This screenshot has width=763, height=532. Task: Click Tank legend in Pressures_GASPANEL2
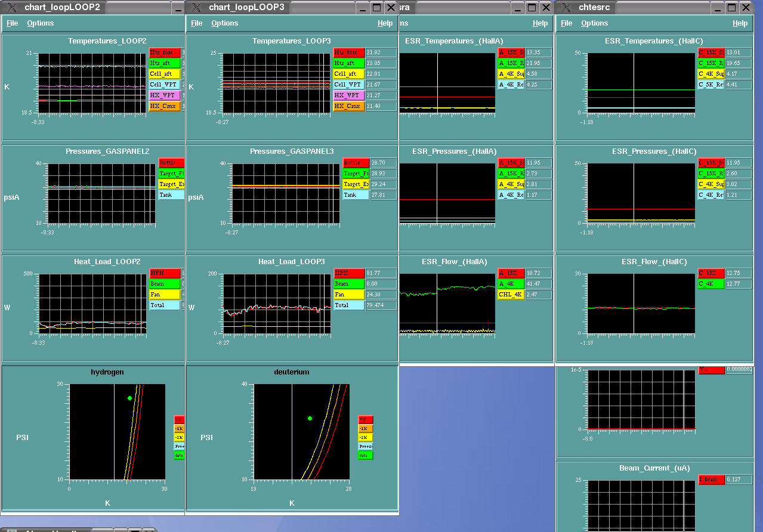click(172, 195)
